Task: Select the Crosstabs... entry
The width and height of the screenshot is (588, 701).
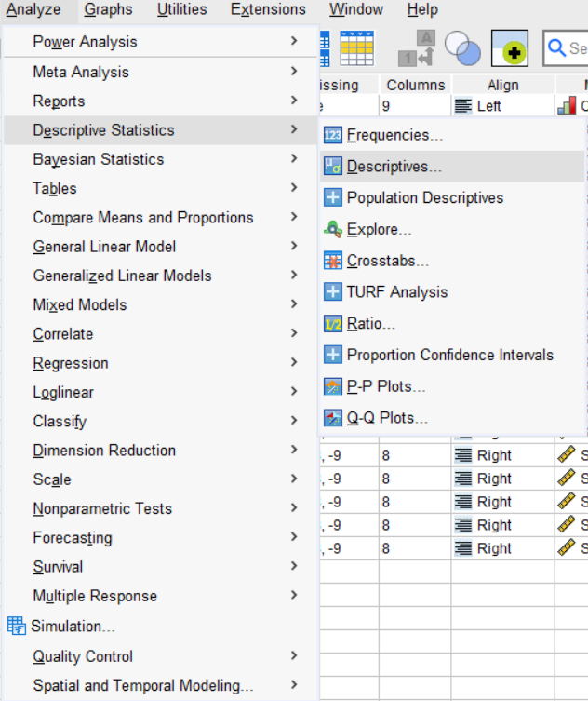Action: [452, 261]
